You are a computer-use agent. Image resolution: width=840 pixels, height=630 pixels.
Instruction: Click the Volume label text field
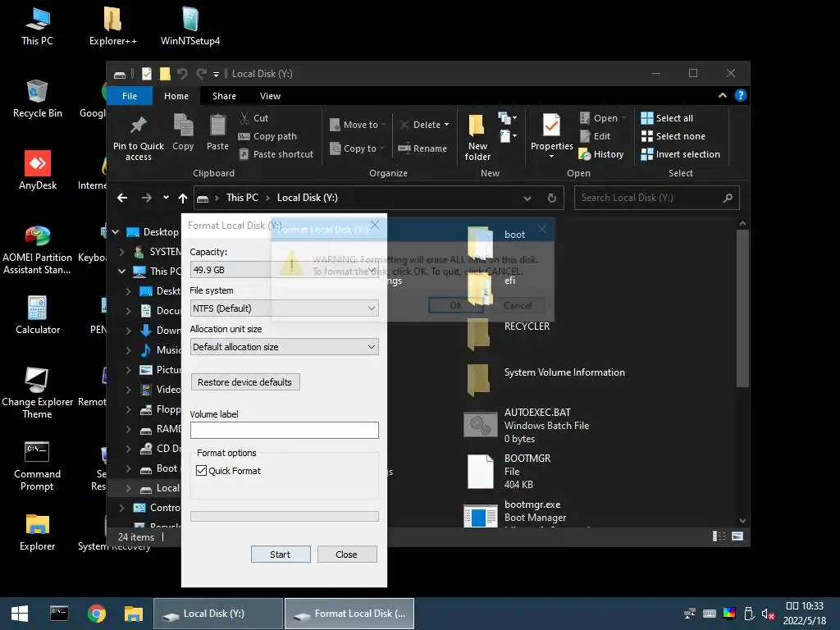pos(285,430)
